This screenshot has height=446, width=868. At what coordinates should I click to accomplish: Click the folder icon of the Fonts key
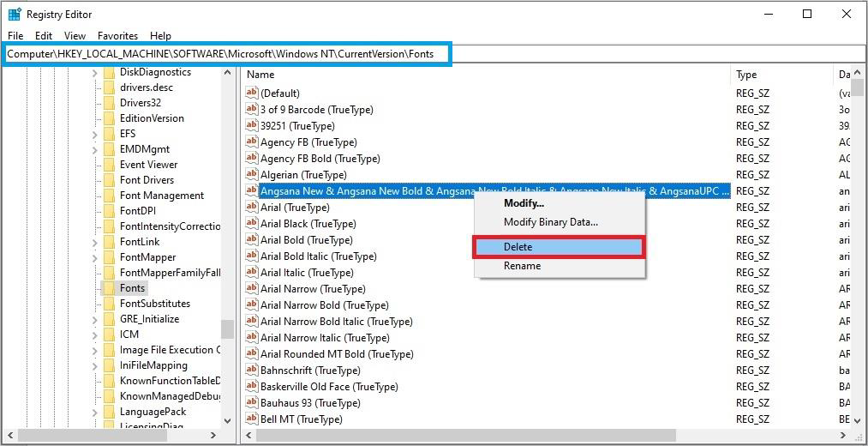(x=109, y=288)
